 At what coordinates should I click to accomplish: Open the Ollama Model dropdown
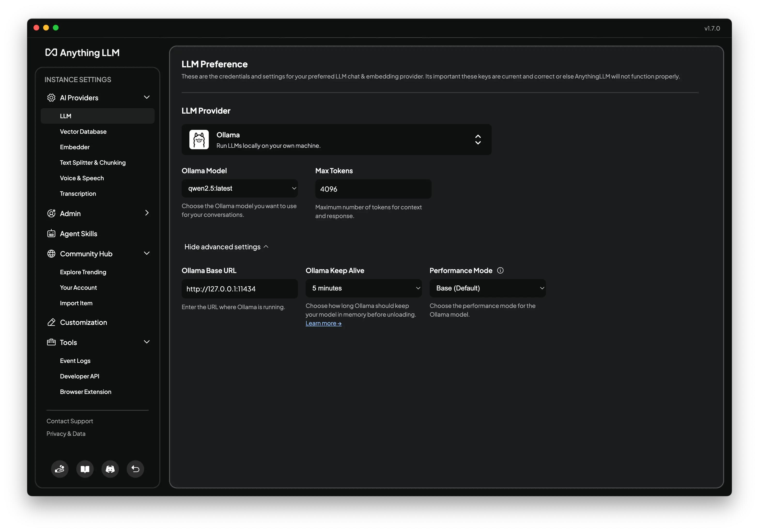[x=240, y=188]
